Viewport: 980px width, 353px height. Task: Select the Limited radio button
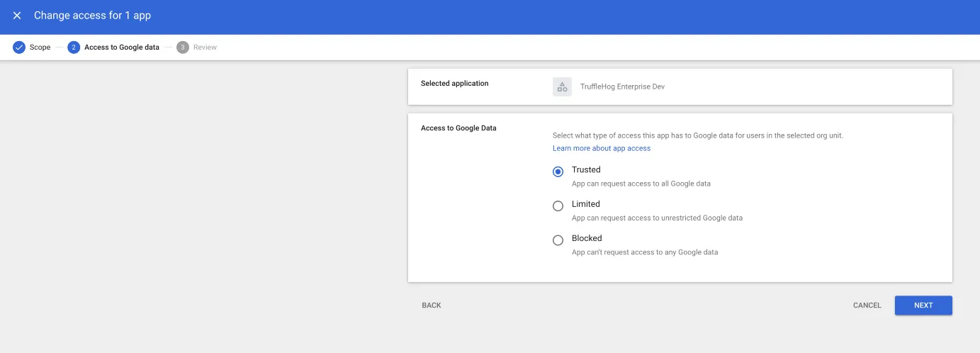click(x=558, y=206)
